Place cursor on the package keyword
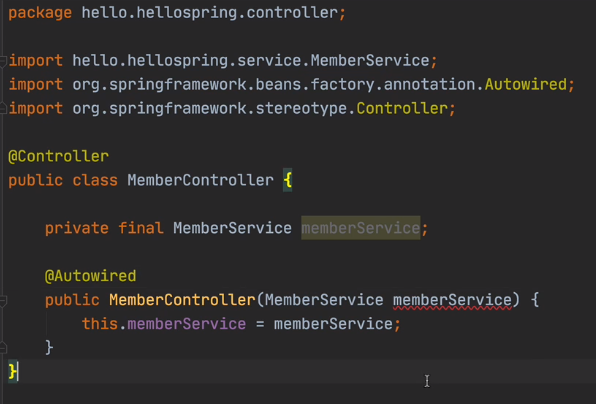The width and height of the screenshot is (596, 404). 40,13
